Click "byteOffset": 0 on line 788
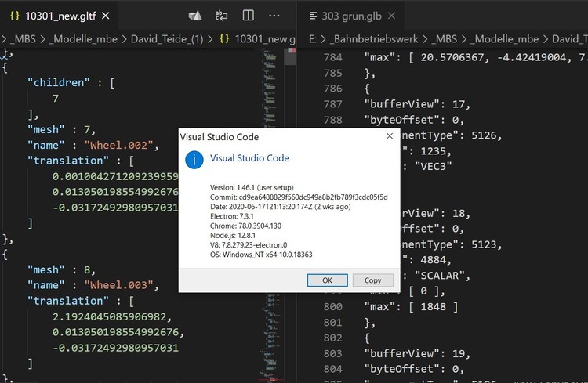 [x=414, y=120]
